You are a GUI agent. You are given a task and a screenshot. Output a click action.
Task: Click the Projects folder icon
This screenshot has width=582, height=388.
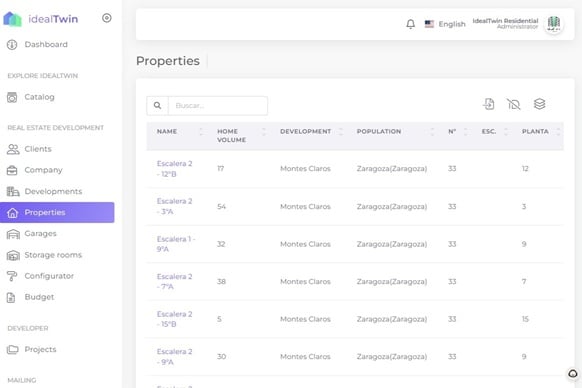click(12, 349)
